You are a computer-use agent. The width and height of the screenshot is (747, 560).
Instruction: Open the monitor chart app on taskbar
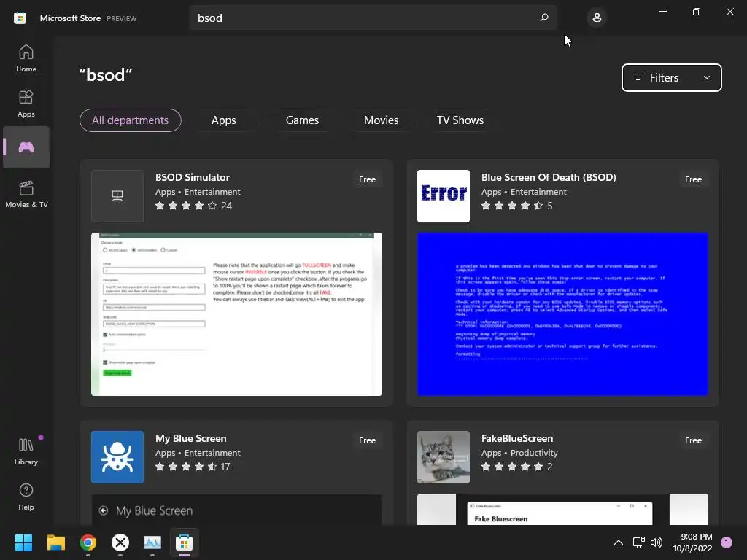[152, 542]
